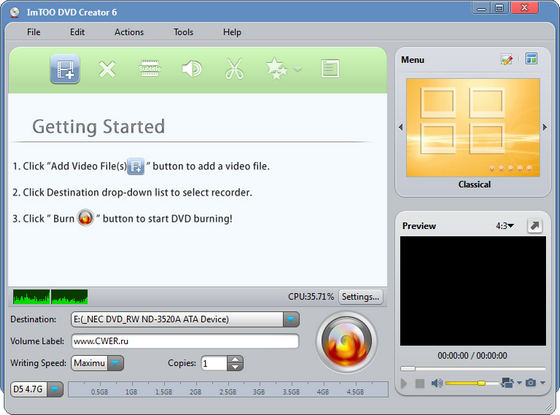Expand the Destination drive dropdown
560x415 pixels.
point(291,319)
